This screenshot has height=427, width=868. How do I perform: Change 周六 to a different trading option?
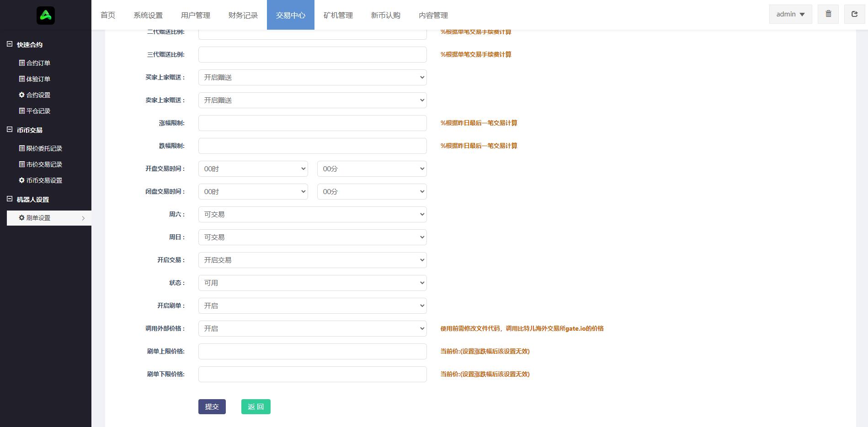coord(312,214)
